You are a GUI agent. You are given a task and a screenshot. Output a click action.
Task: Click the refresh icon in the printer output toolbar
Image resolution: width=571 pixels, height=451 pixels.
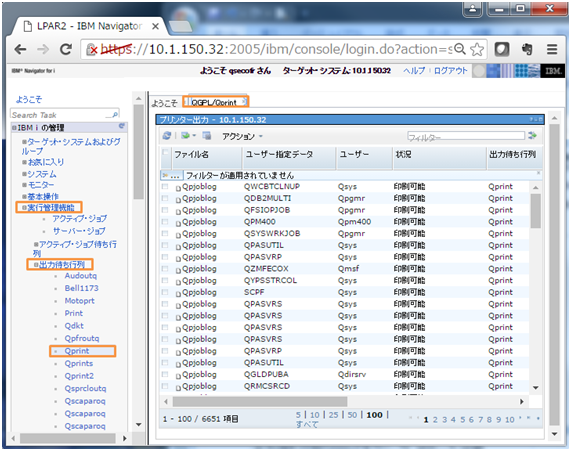click(x=167, y=136)
